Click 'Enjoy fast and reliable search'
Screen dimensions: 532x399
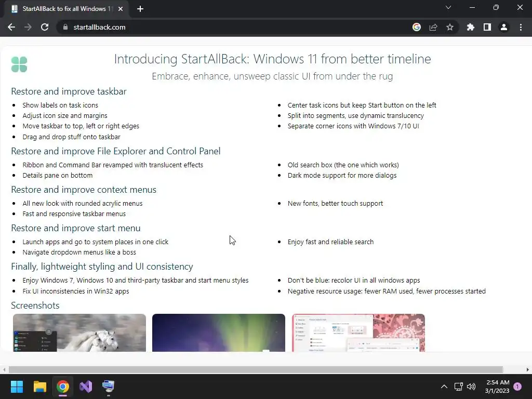point(331,242)
